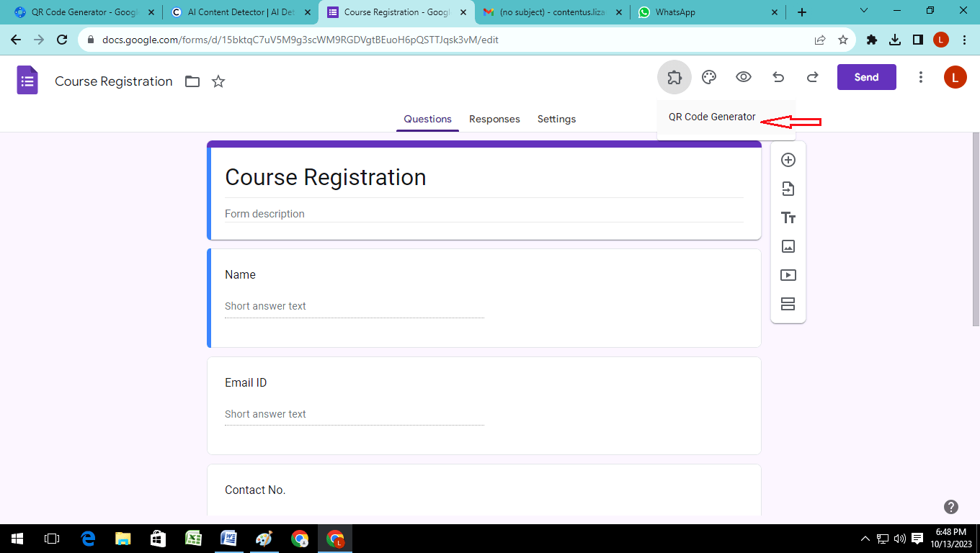Click the Add-ons puzzle icon

tap(674, 77)
